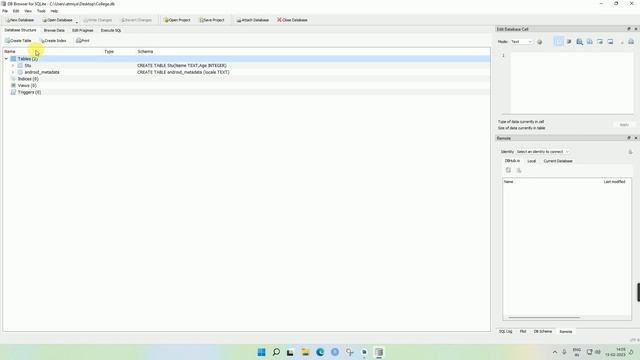The image size is (640, 360).
Task: Open the View menu
Action: click(x=28, y=11)
